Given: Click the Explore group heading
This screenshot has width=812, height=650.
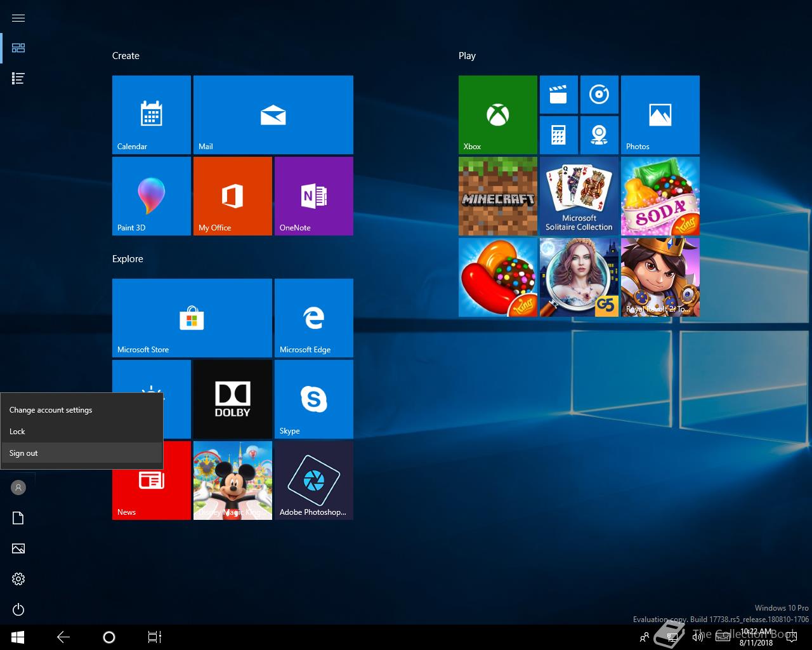Looking at the screenshot, I should pyautogui.click(x=128, y=259).
